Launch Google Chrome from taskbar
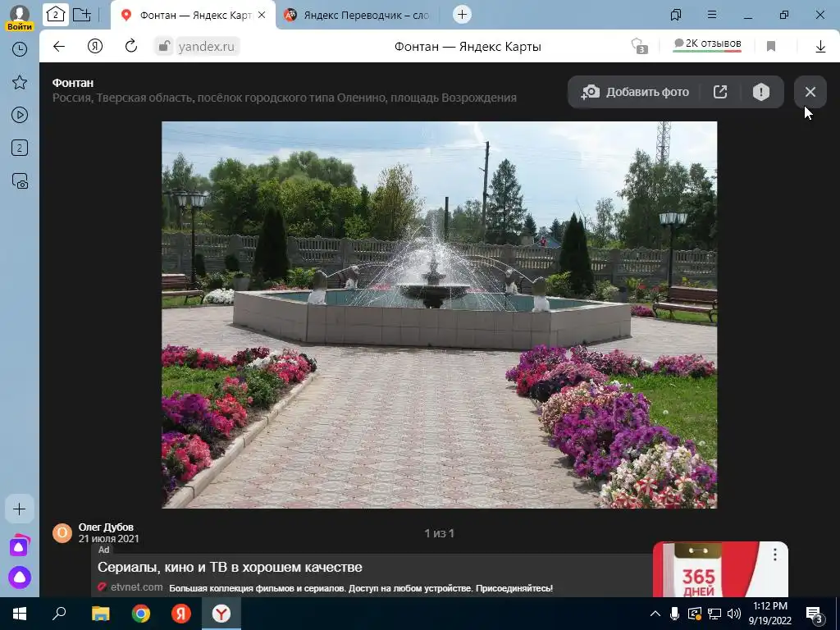This screenshot has height=630, width=840. [141, 614]
